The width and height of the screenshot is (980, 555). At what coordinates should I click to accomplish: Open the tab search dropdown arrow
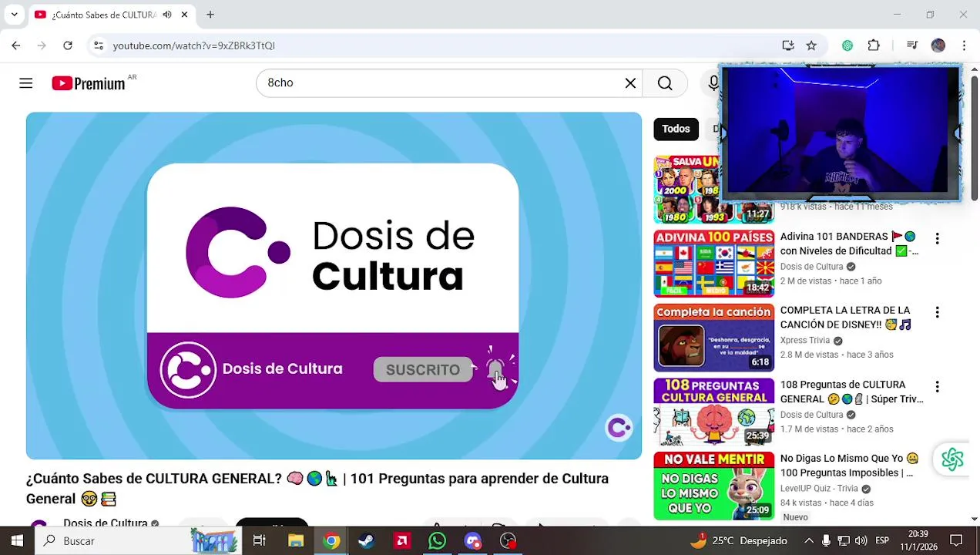(14, 15)
